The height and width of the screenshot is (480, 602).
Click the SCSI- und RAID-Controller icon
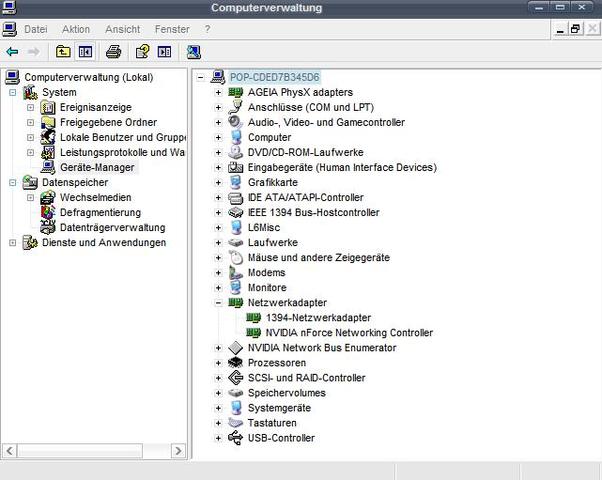click(x=235, y=377)
